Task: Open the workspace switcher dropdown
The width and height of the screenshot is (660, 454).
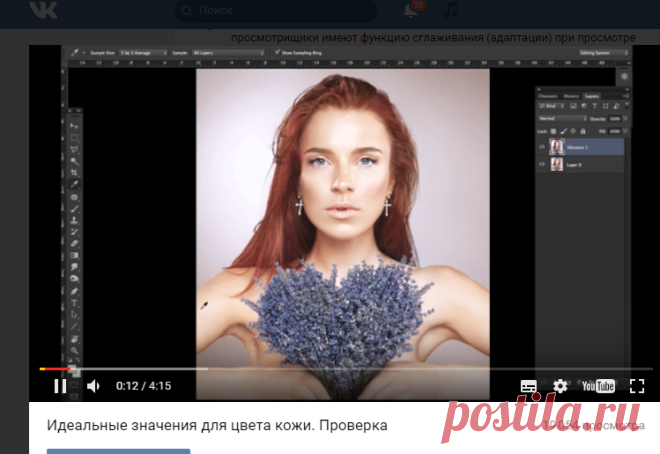Action: [603, 53]
